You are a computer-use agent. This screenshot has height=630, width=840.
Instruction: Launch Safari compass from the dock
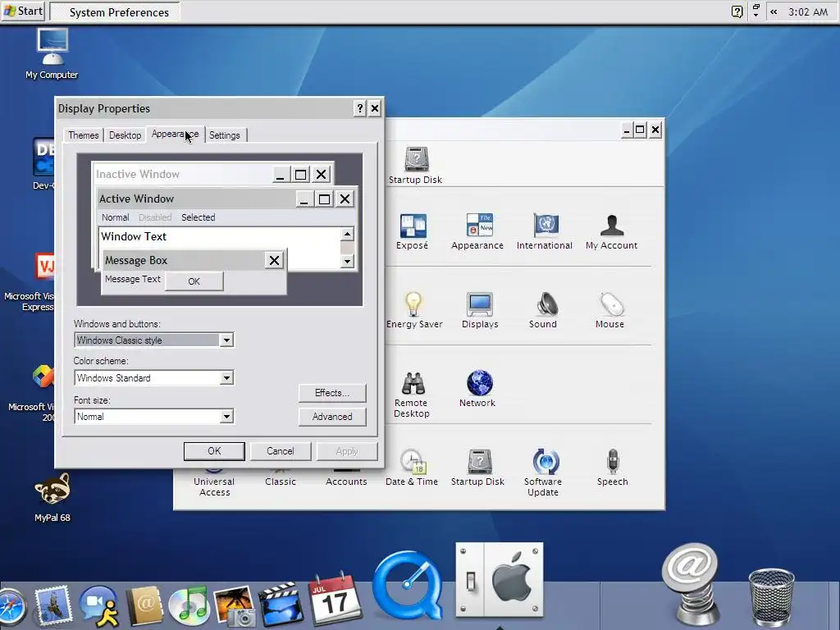[11, 608]
